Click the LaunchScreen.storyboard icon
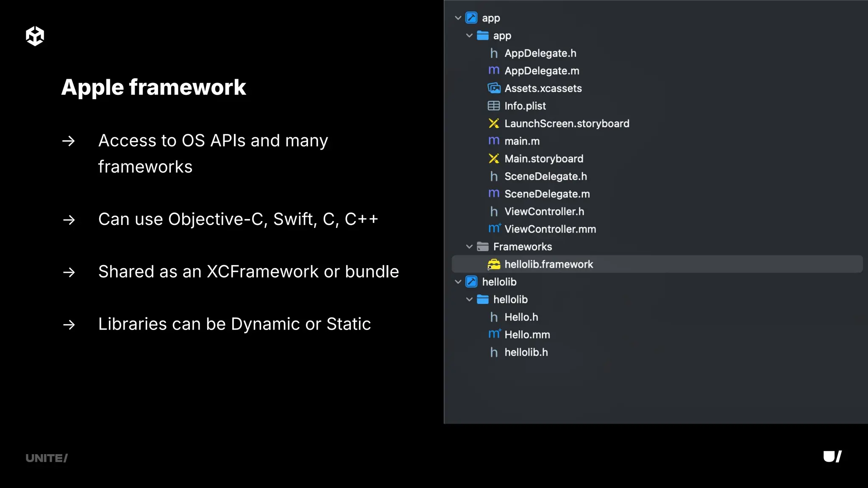Viewport: 868px width, 488px height. tap(494, 123)
